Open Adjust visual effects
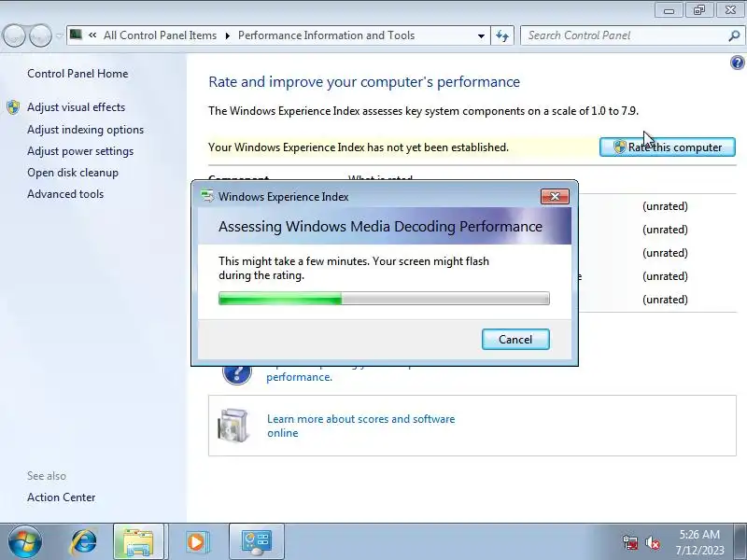Image resolution: width=747 pixels, height=560 pixels. (x=77, y=107)
